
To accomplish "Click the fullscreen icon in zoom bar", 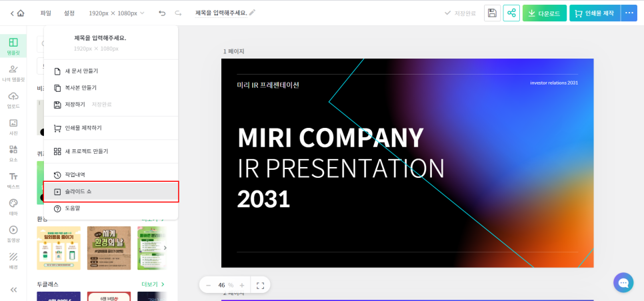I will [260, 285].
